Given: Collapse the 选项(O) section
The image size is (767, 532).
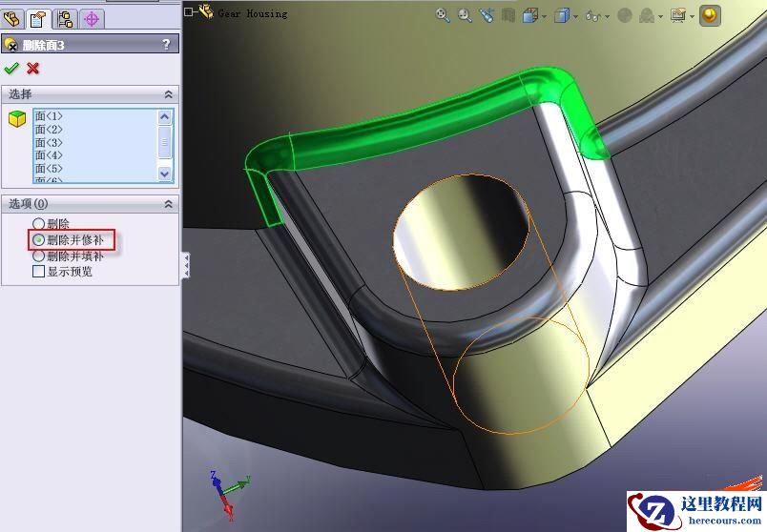Looking at the screenshot, I should pos(169,204).
